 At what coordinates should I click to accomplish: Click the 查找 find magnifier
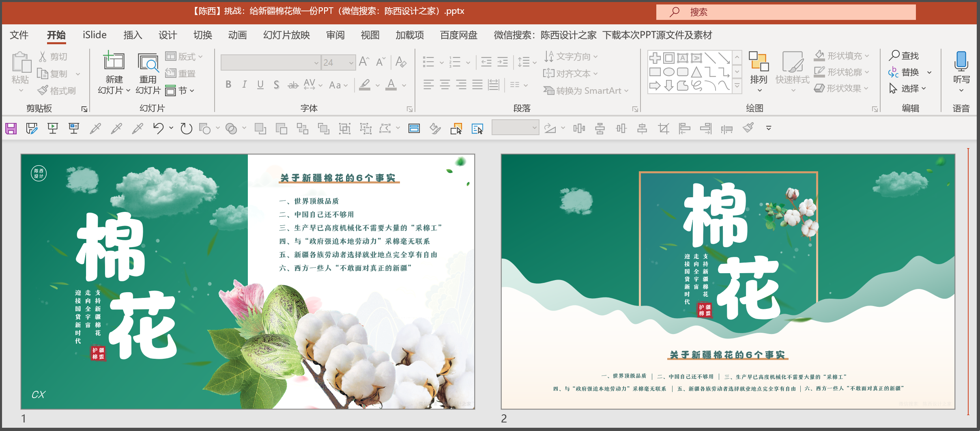click(x=904, y=56)
